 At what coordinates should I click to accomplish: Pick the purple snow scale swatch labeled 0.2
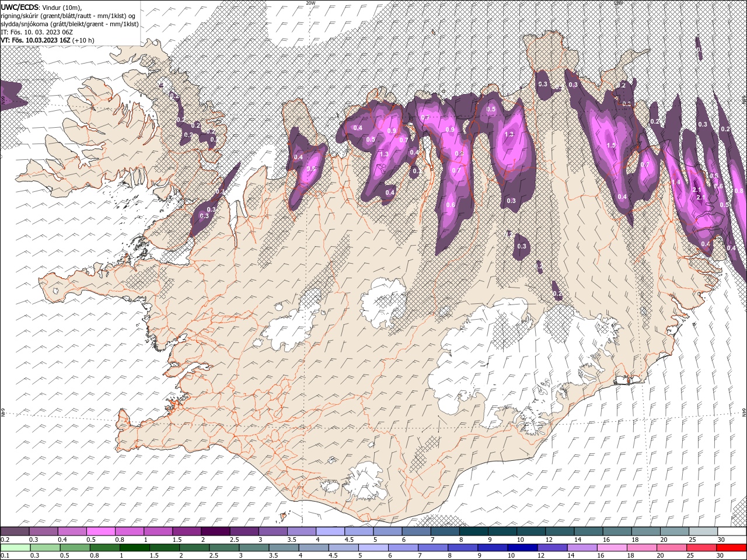point(15,531)
